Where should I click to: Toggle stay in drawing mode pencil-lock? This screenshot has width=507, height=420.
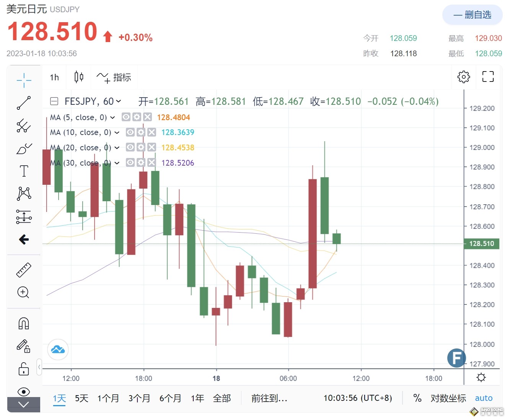(24, 346)
